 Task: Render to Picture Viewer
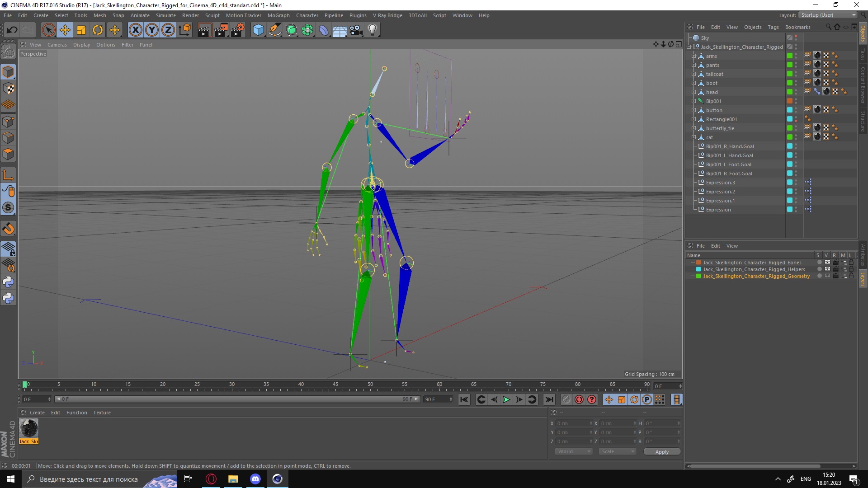point(221,30)
